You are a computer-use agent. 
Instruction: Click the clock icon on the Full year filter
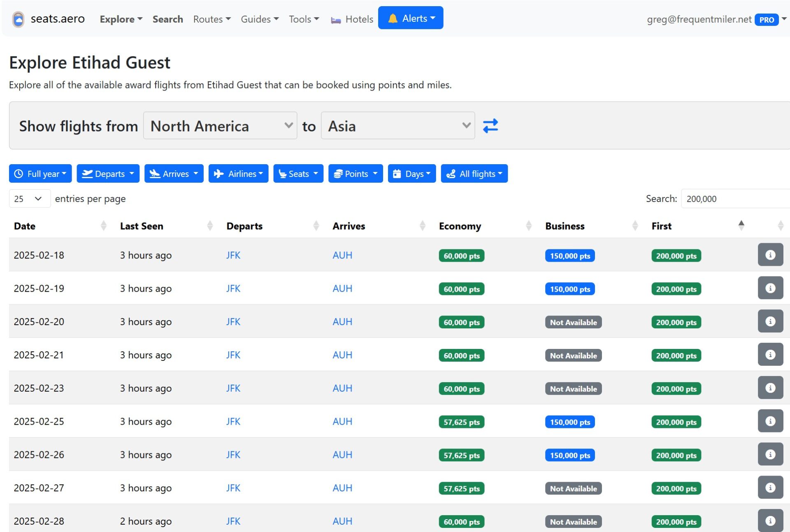pyautogui.click(x=19, y=173)
